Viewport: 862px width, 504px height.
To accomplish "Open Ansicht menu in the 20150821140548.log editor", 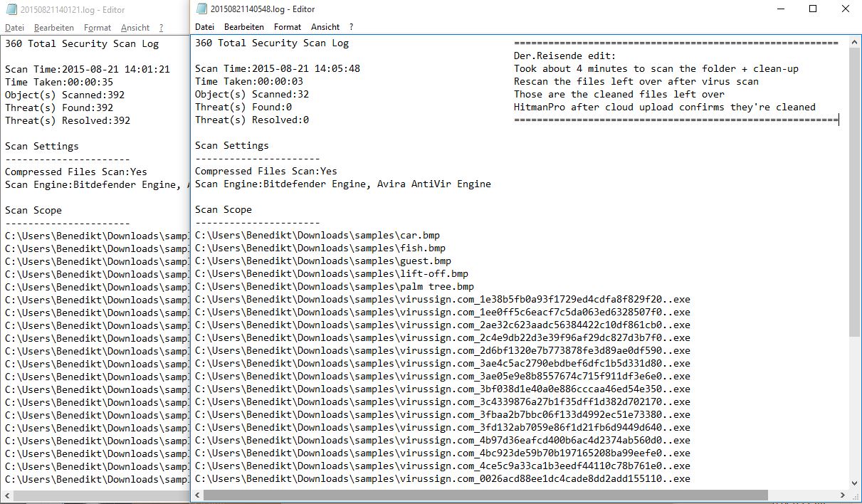I will tap(325, 27).
